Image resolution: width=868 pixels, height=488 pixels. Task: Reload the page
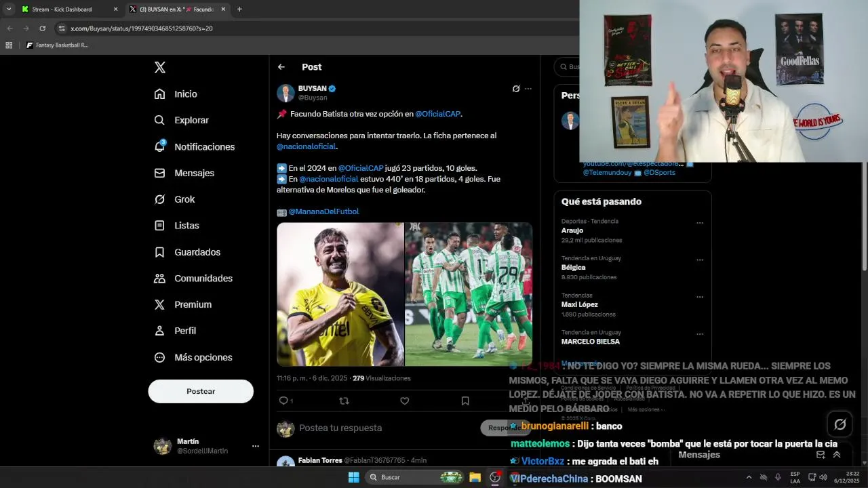point(42,28)
